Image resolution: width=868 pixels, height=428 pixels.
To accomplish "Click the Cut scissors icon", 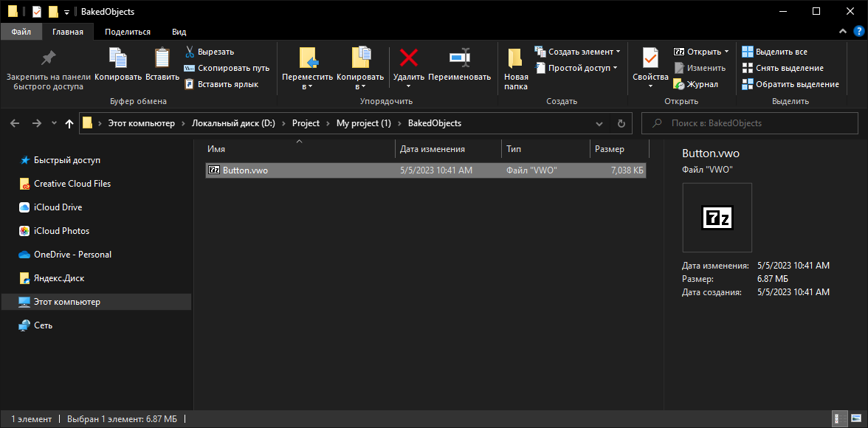I will point(190,52).
